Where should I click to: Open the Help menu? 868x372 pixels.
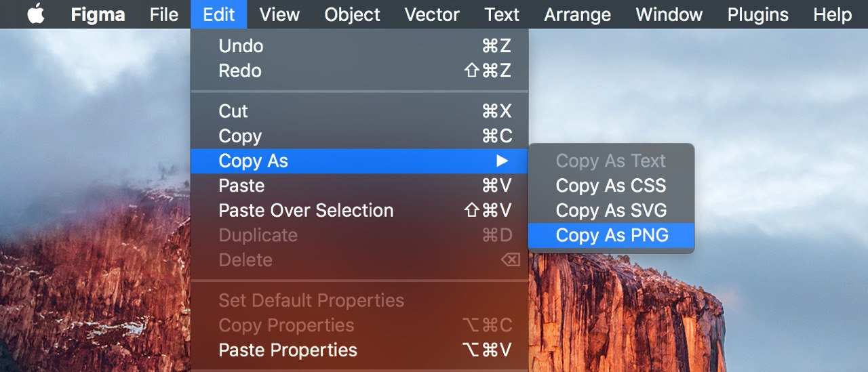click(x=832, y=14)
